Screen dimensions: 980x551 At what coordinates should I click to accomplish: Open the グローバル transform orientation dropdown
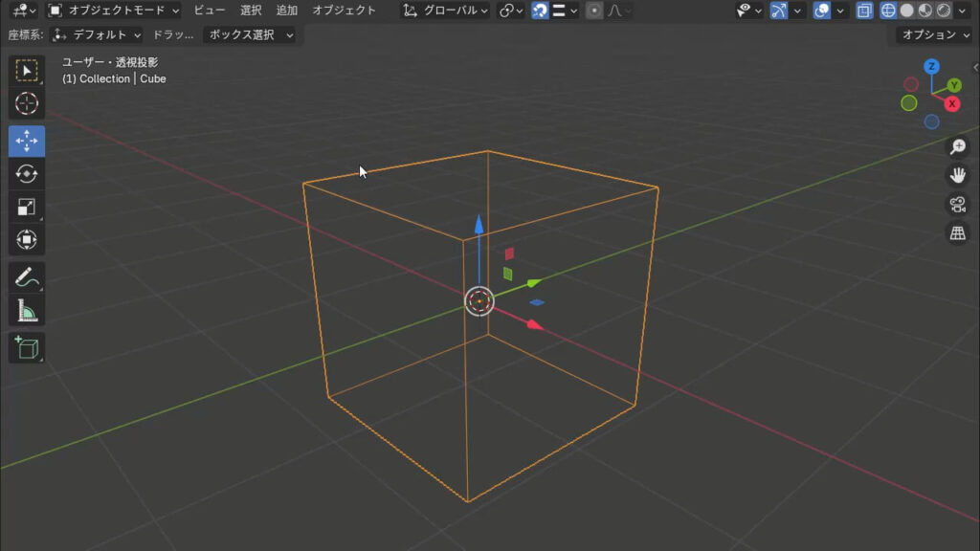(445, 10)
